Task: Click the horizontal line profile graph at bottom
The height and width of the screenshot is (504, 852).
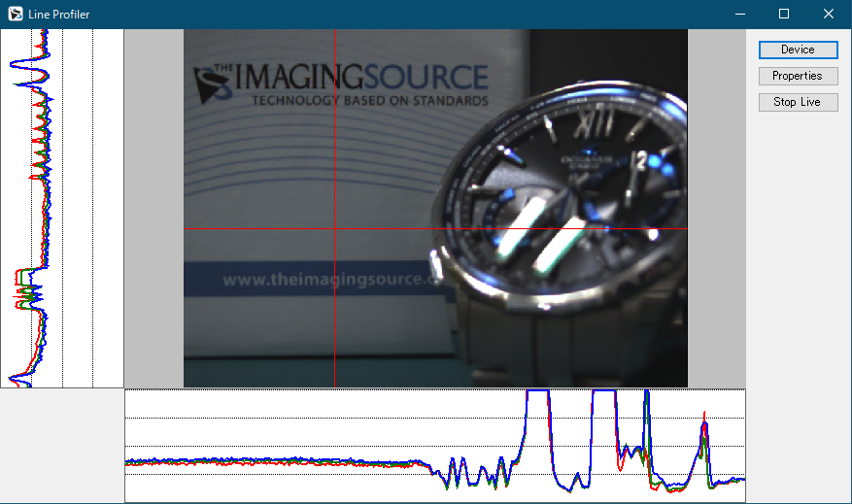Action: [x=434, y=446]
